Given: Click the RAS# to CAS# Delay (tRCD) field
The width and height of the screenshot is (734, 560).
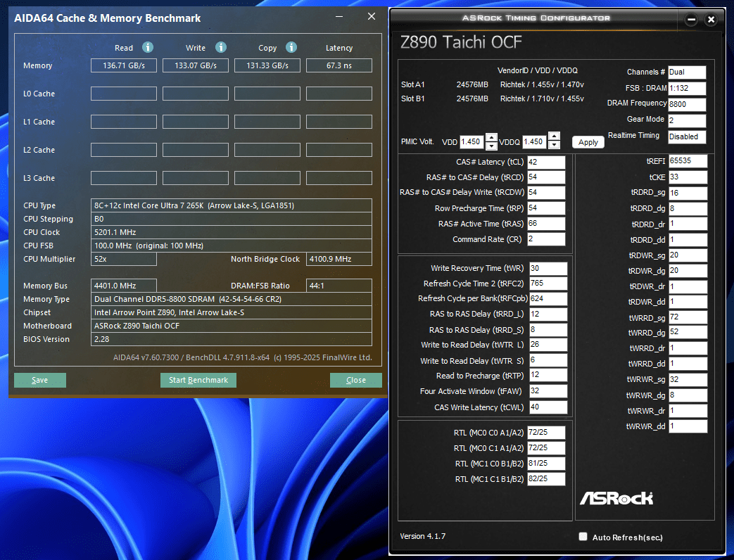Looking at the screenshot, I should tap(546, 177).
